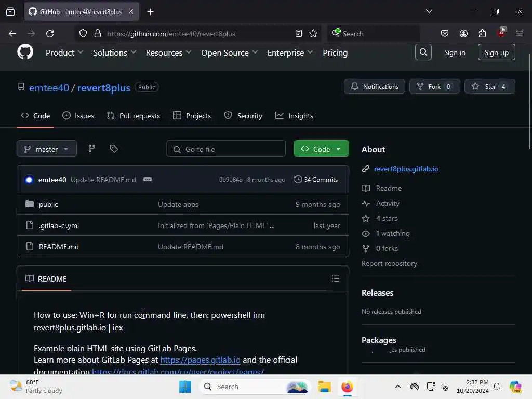Screen dimensions: 532x399
Task: Open revert8plus.gitlab.io About link
Action: pos(406,169)
